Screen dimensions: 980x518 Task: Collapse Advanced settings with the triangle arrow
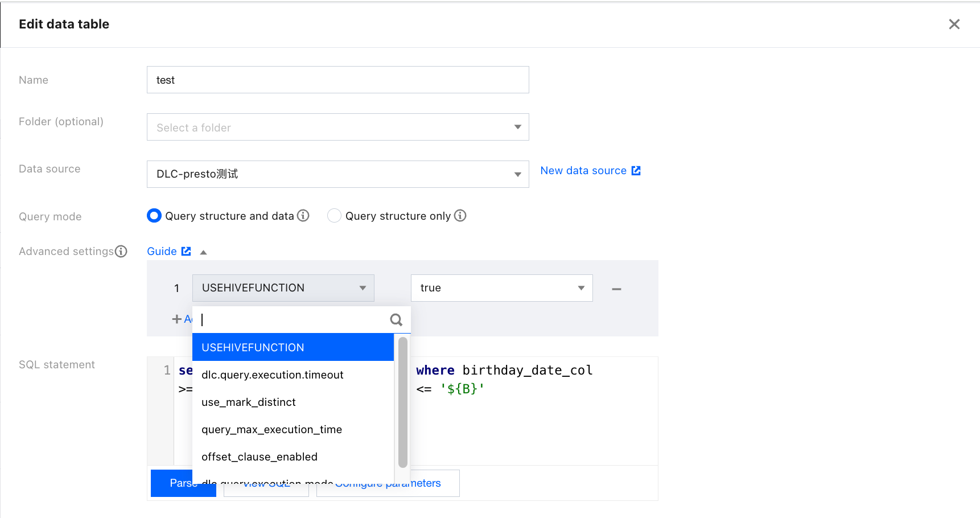point(203,252)
